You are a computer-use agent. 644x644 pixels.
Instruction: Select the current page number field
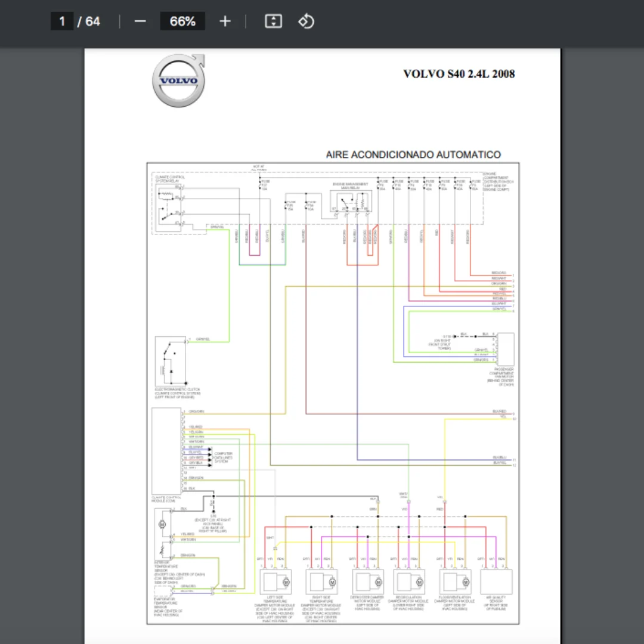pos(62,21)
